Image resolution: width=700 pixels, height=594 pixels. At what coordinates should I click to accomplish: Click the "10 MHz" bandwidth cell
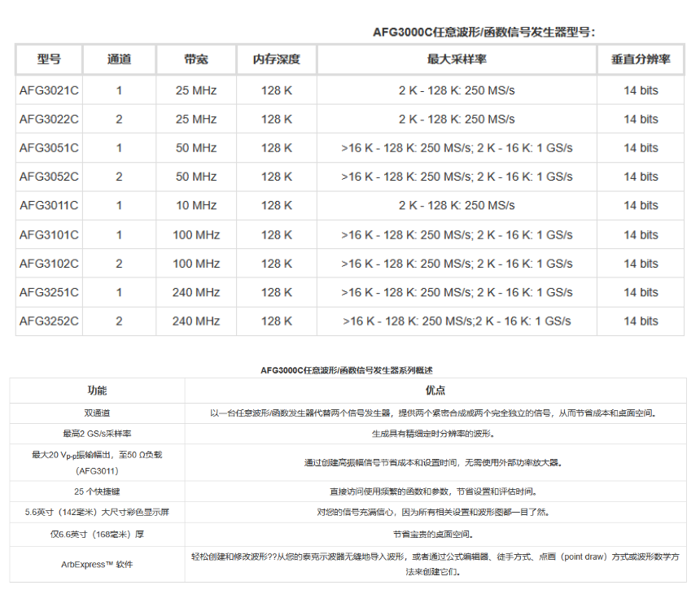coord(196,205)
